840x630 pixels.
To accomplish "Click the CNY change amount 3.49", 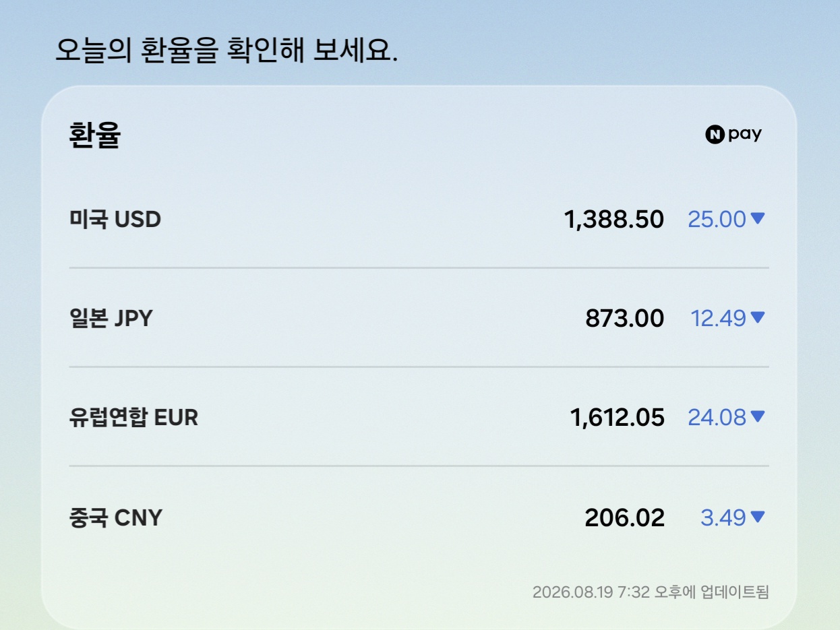I will [x=723, y=518].
